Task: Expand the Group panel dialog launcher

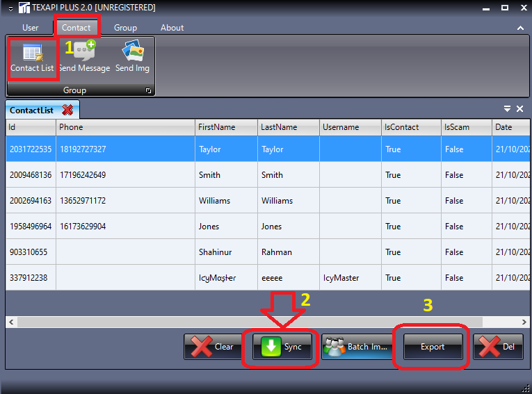Action: tap(147, 91)
